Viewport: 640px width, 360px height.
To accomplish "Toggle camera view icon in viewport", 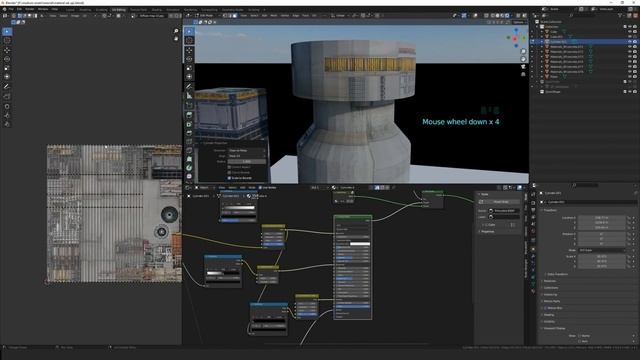I will [x=523, y=67].
